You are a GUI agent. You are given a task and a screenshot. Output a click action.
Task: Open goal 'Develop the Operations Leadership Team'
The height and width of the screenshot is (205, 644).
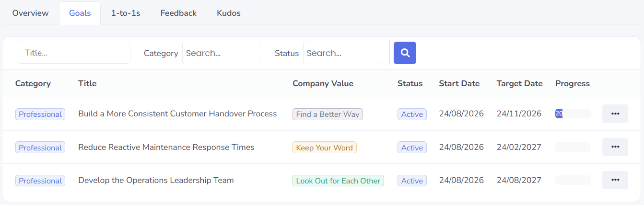tap(156, 180)
